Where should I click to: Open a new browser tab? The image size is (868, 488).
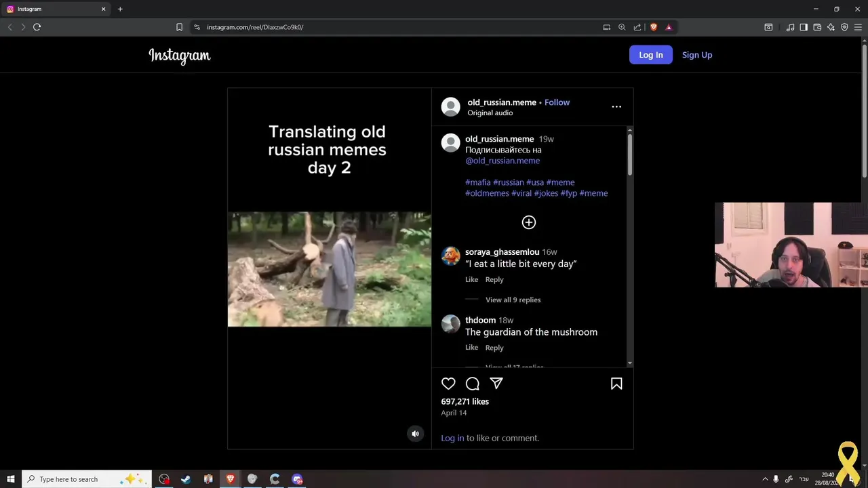click(x=120, y=9)
